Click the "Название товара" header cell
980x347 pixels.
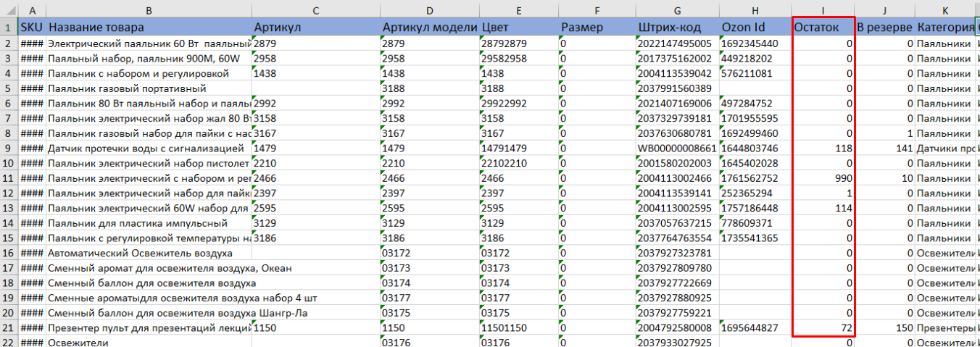click(149, 28)
